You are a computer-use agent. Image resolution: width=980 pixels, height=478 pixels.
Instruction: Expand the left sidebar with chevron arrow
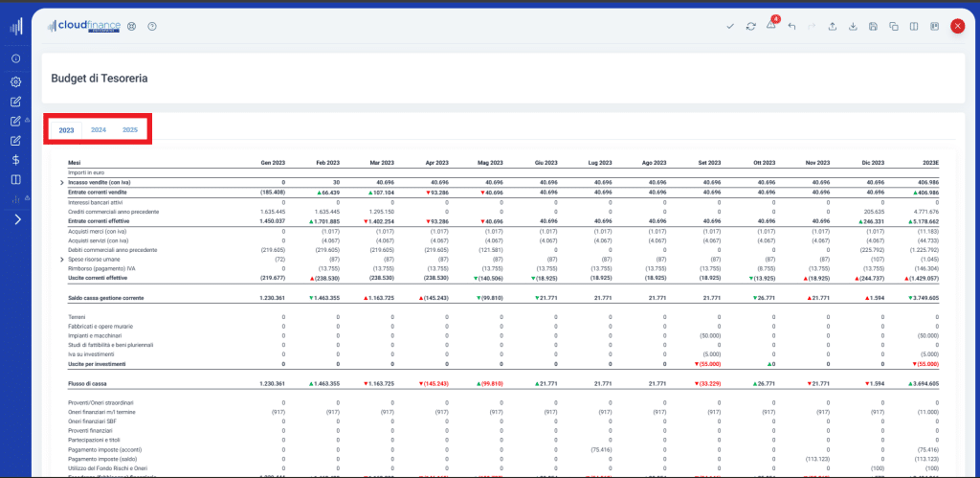point(15,219)
